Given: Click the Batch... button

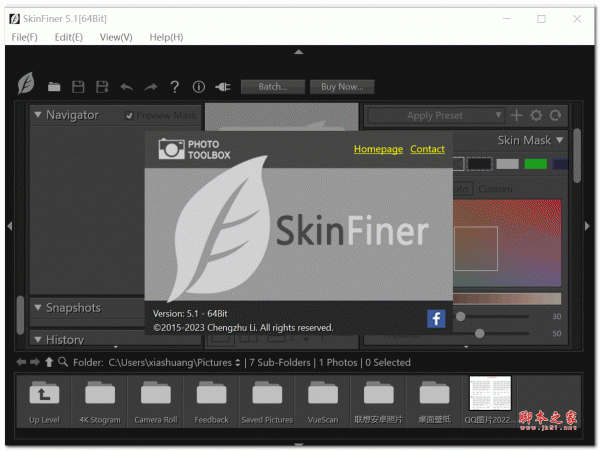Looking at the screenshot, I should pos(273,87).
